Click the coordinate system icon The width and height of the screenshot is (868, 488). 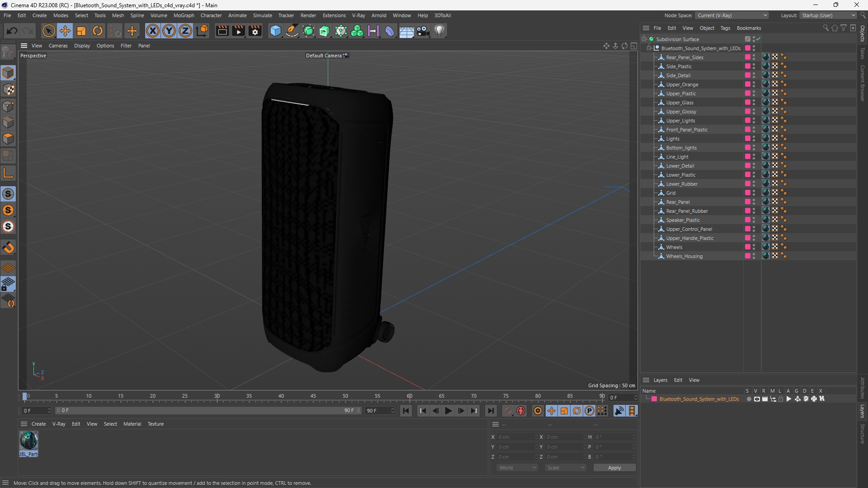point(203,31)
